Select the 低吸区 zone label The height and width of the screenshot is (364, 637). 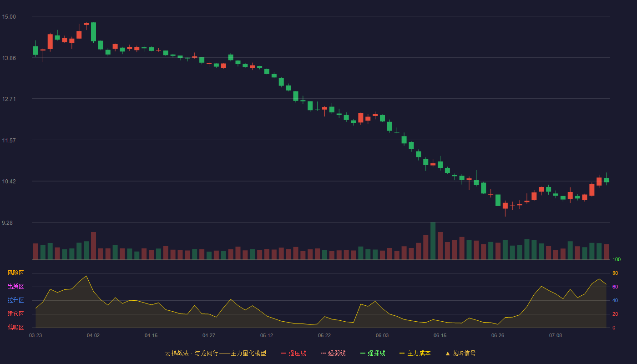pyautogui.click(x=15, y=327)
